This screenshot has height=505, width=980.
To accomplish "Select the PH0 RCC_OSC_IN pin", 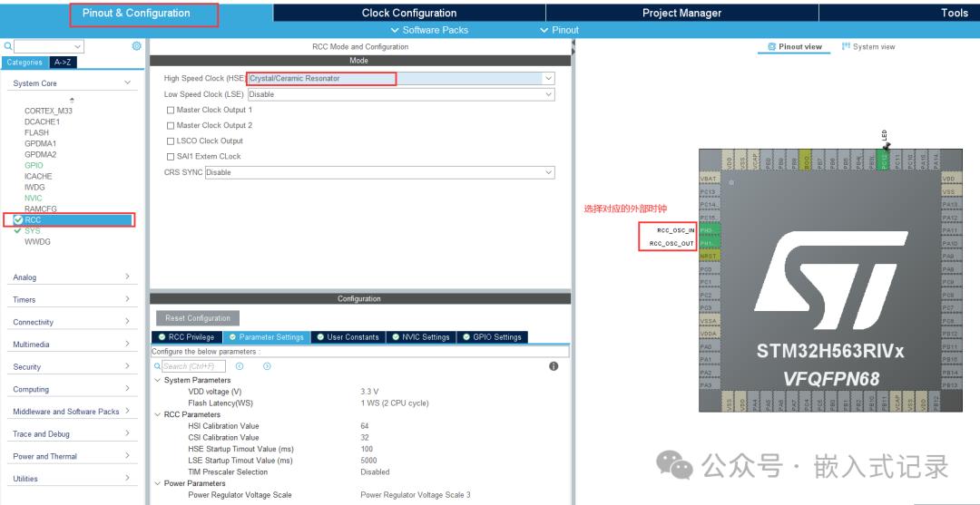I will (710, 230).
